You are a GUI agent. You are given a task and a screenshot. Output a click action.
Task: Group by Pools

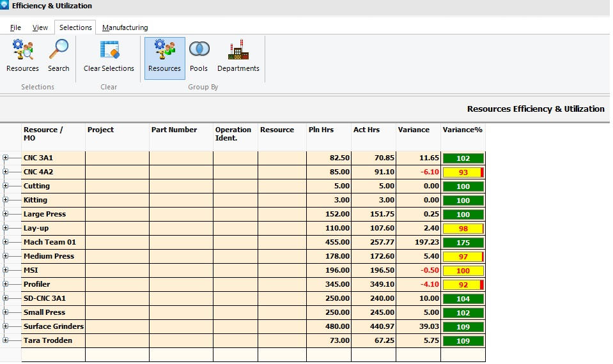pos(199,56)
